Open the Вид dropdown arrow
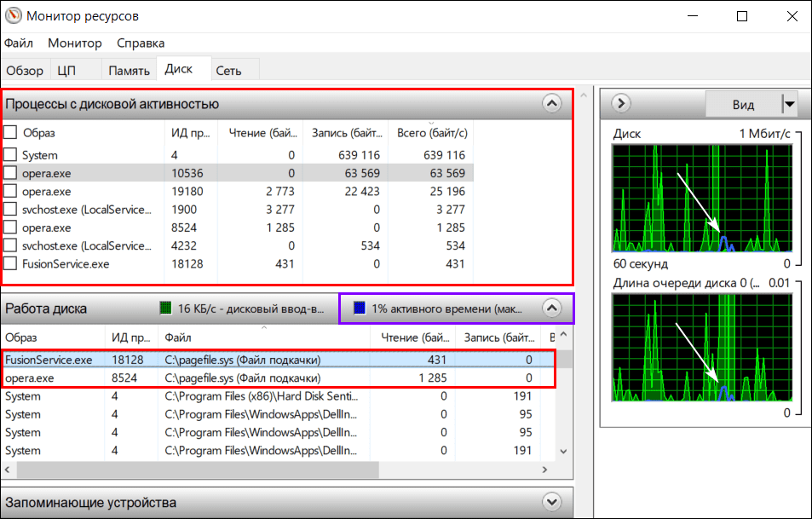 tap(789, 104)
